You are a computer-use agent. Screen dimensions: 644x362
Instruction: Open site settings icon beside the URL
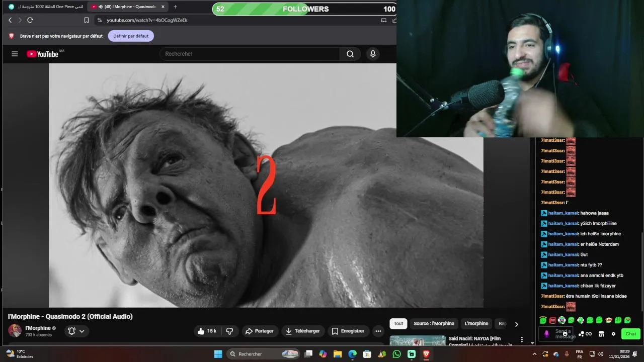click(x=100, y=20)
